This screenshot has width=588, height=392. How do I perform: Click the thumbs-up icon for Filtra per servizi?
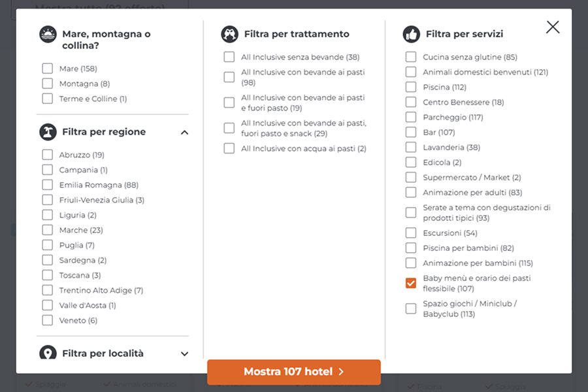412,34
